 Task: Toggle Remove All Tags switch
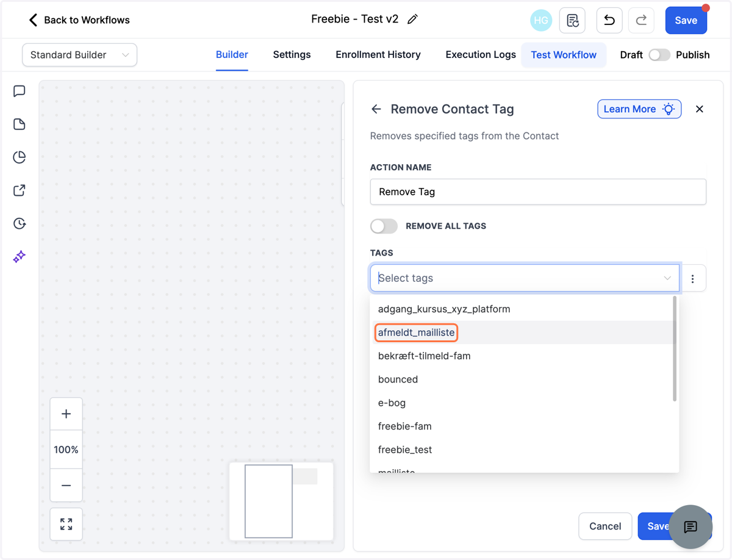pos(384,226)
